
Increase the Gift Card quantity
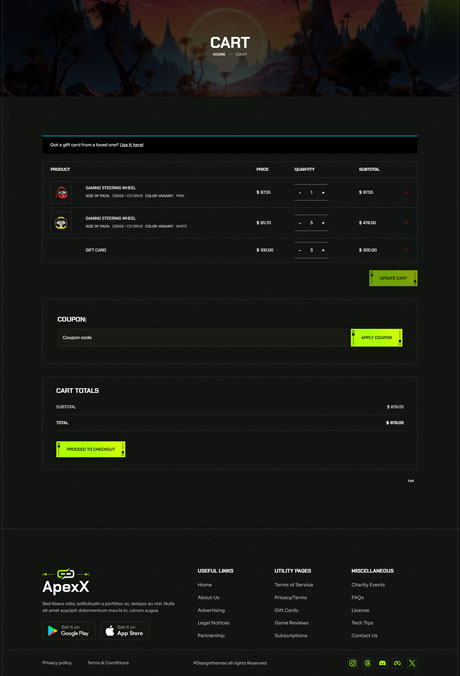tap(323, 250)
